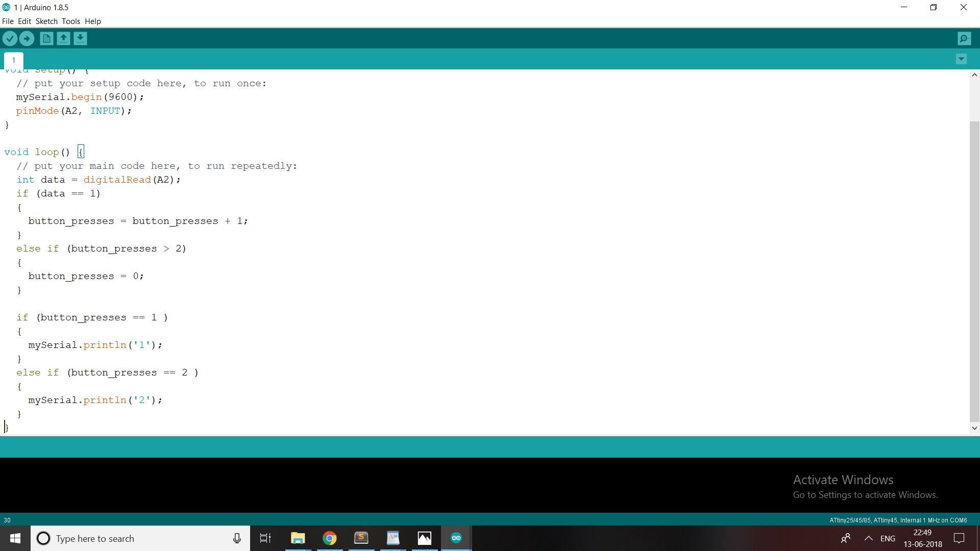
Task: Click the Arduino icon in taskbar
Action: click(x=456, y=538)
